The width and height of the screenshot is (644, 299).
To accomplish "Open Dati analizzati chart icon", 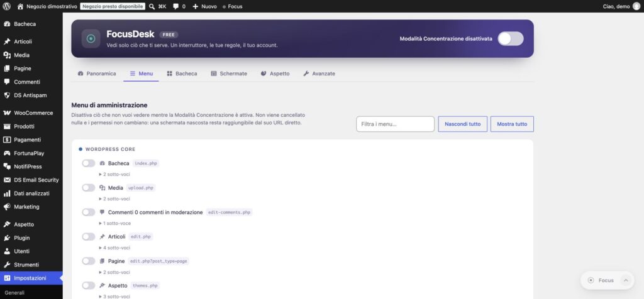I will (x=6, y=193).
